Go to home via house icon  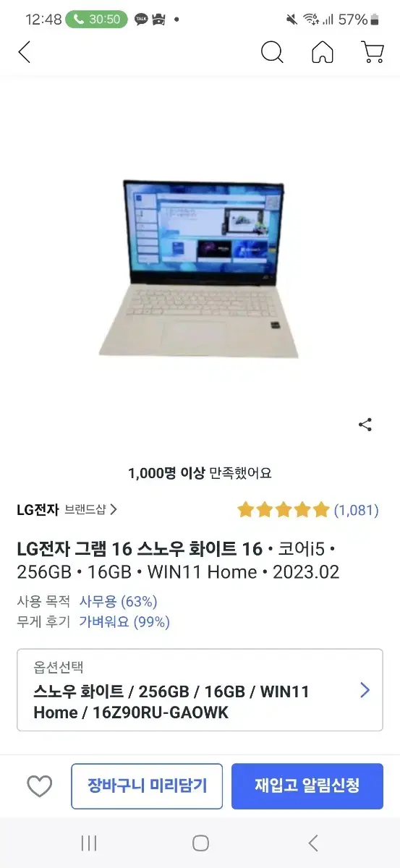pos(323,52)
